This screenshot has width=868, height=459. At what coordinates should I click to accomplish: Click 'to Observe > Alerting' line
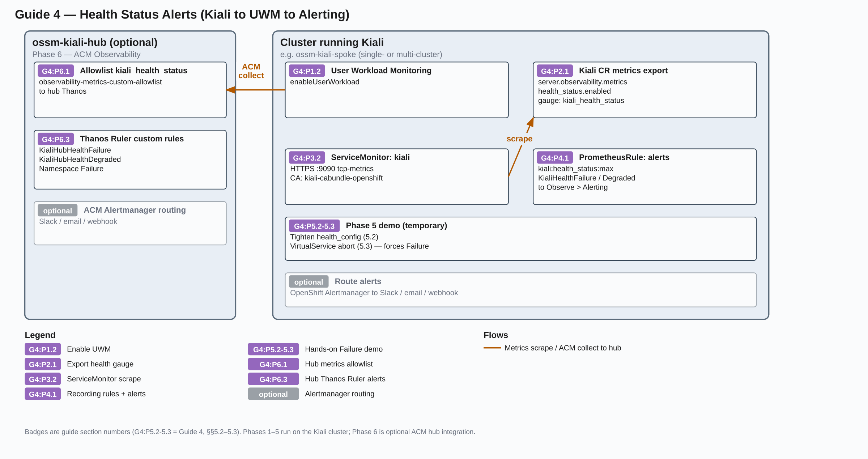(573, 188)
